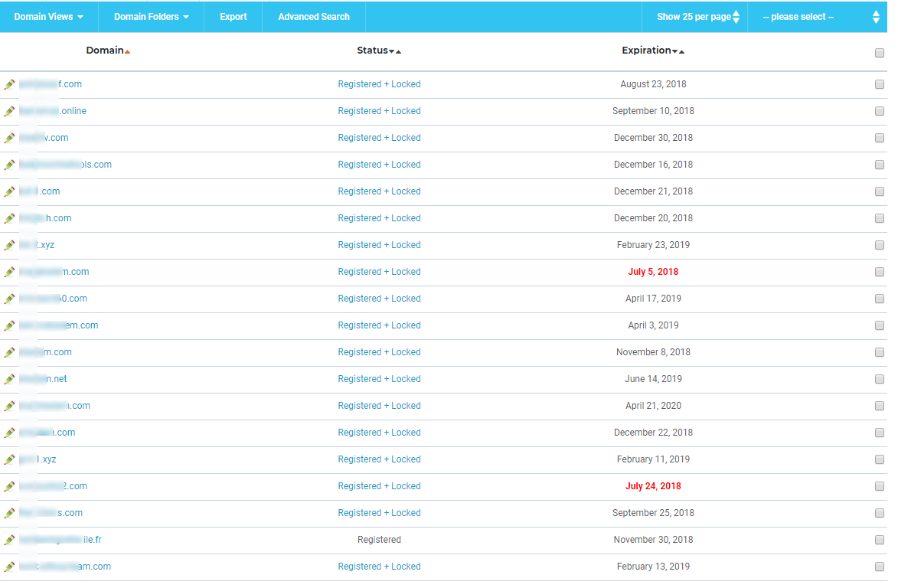Click the edit pencil for the .online domain
This screenshot has height=588, width=898.
pyautogui.click(x=9, y=111)
